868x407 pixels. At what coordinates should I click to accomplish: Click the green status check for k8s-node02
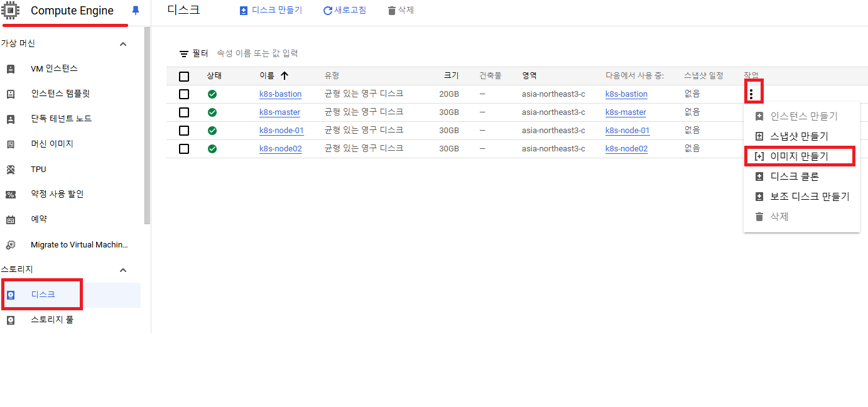point(212,149)
